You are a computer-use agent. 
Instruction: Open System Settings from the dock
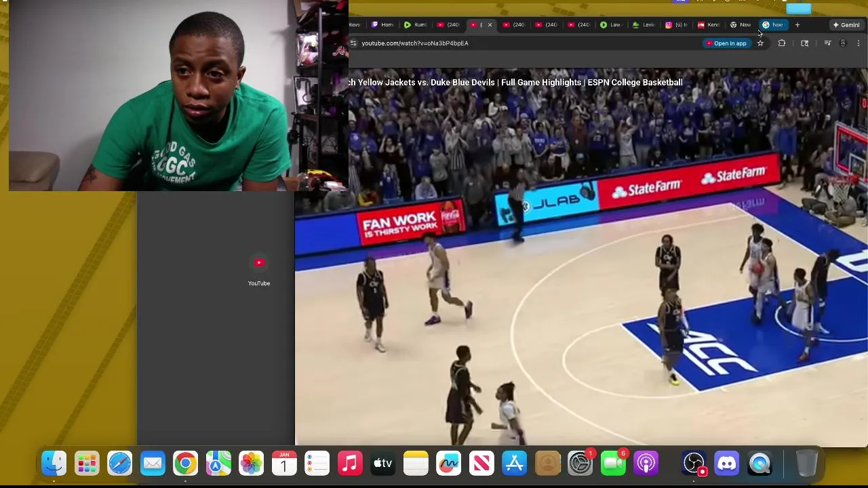click(x=580, y=464)
